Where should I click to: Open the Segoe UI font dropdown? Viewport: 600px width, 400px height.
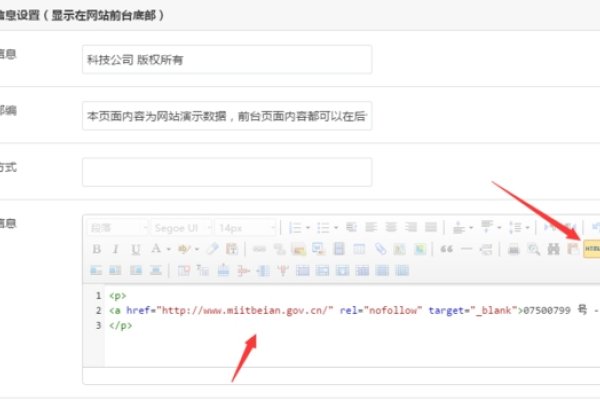coord(181,228)
